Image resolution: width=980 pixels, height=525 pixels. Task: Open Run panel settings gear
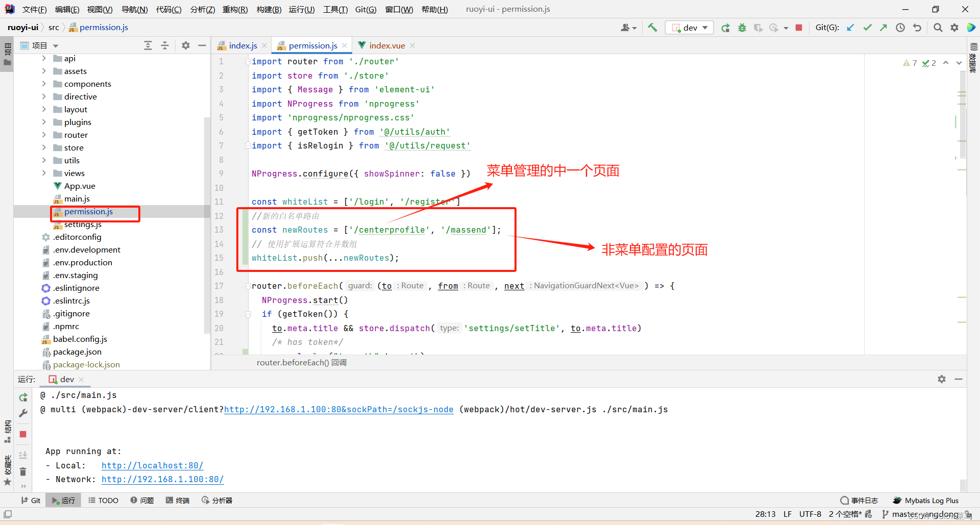point(942,379)
